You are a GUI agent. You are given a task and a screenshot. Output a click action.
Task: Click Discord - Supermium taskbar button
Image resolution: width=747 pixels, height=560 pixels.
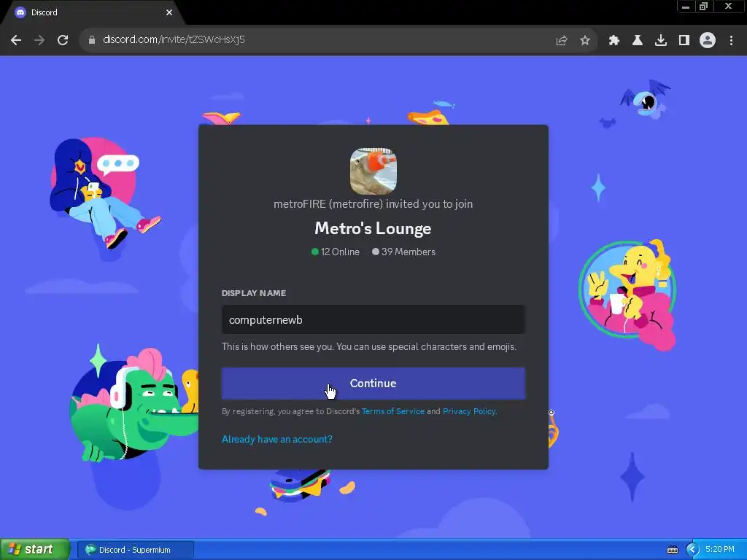pyautogui.click(x=135, y=550)
